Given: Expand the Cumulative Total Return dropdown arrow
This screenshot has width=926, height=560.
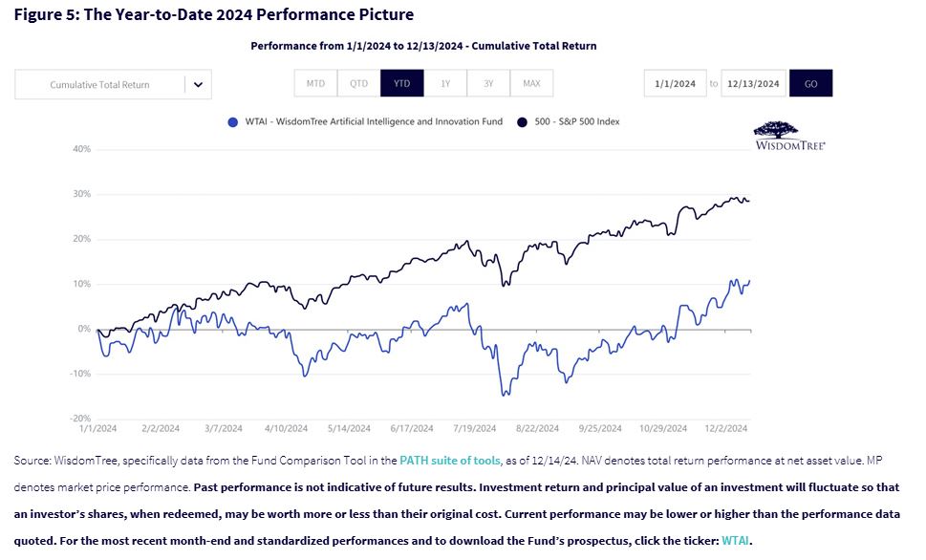Looking at the screenshot, I should (198, 84).
